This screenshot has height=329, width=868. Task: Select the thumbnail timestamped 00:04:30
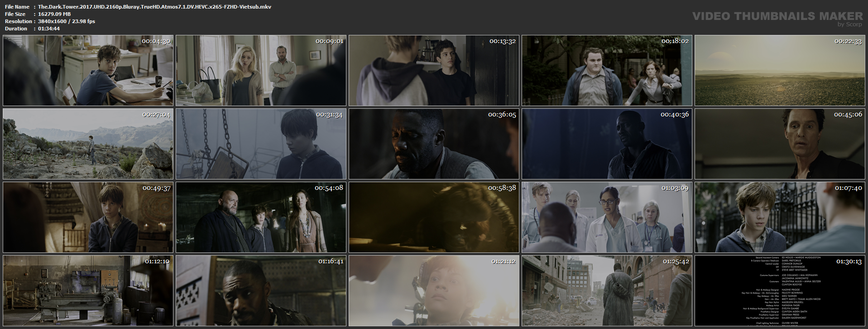[88, 70]
